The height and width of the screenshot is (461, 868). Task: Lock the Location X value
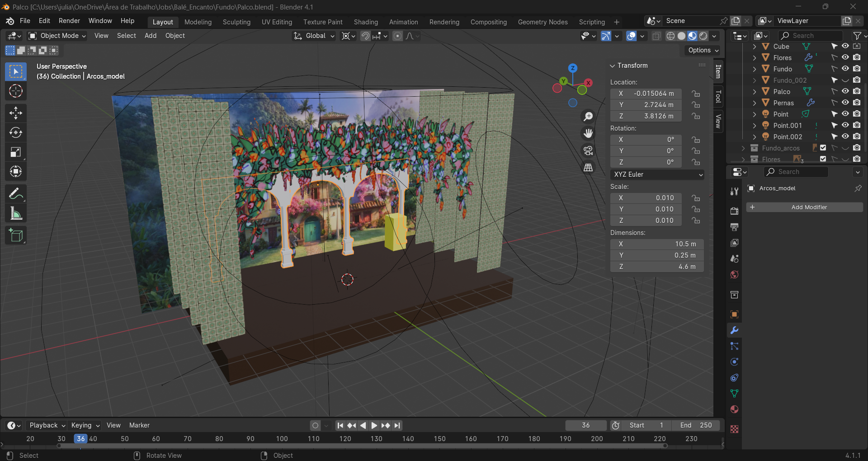(x=696, y=94)
